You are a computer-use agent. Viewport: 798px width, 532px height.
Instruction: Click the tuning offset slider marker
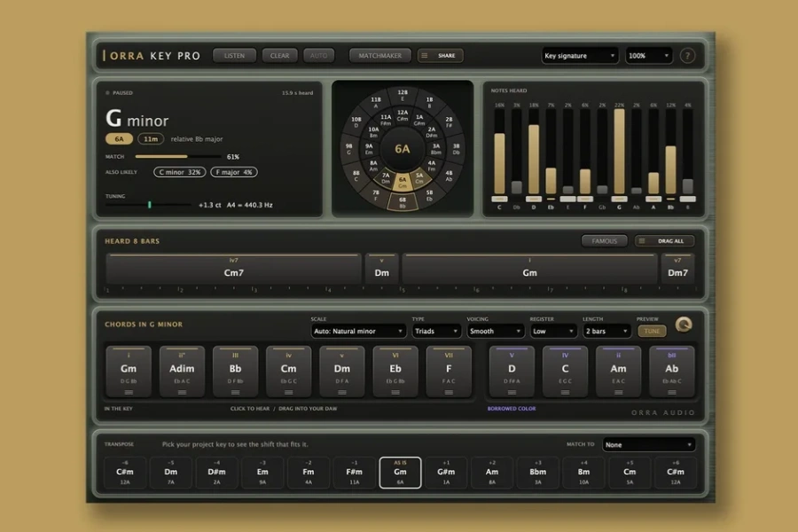[x=150, y=205]
